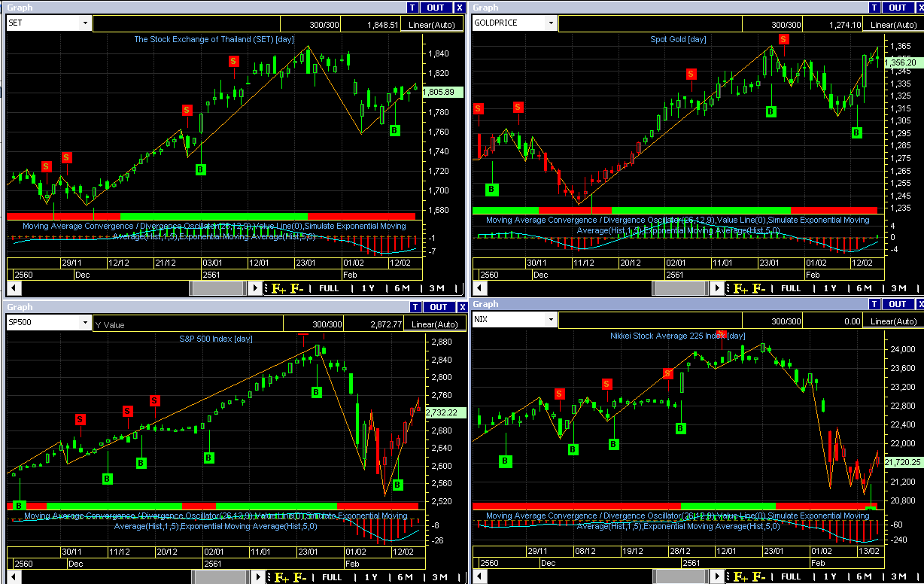Viewport: 924px width, 584px height.
Task: Click OUT button in SET graph
Action: (436, 8)
